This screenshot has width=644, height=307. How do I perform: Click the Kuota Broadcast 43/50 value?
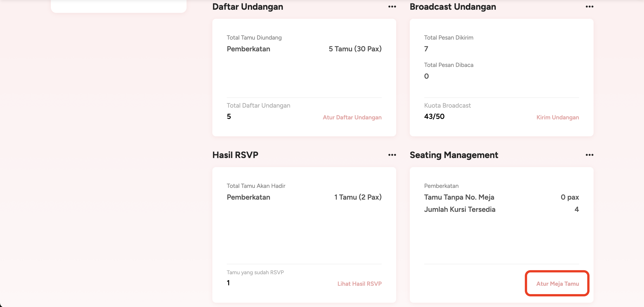pos(434,116)
